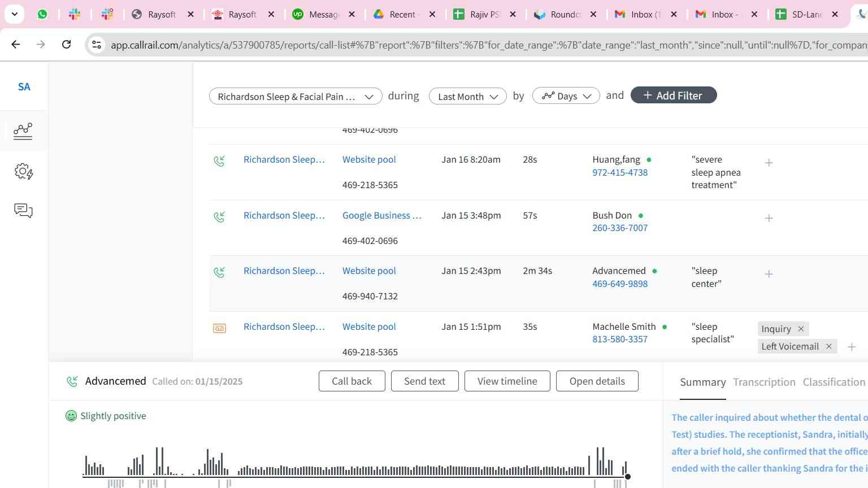This screenshot has width=868, height=488.
Task: Remove the Left Voicemail tag
Action: click(x=828, y=346)
